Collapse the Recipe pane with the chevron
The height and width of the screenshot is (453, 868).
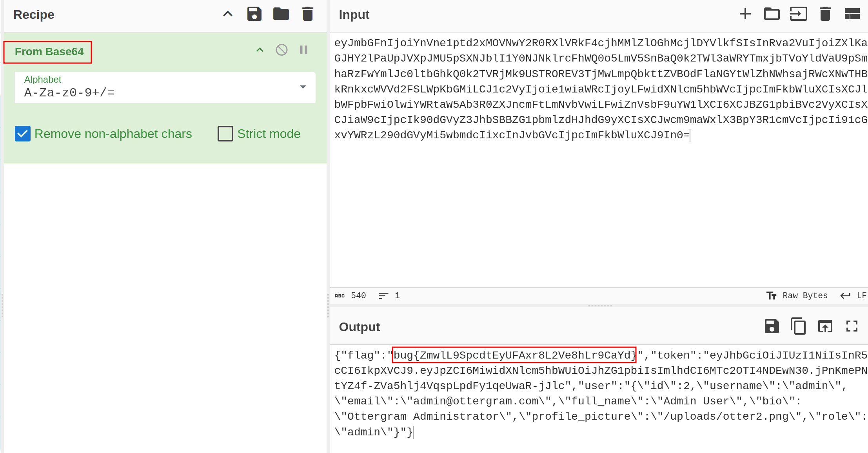228,14
